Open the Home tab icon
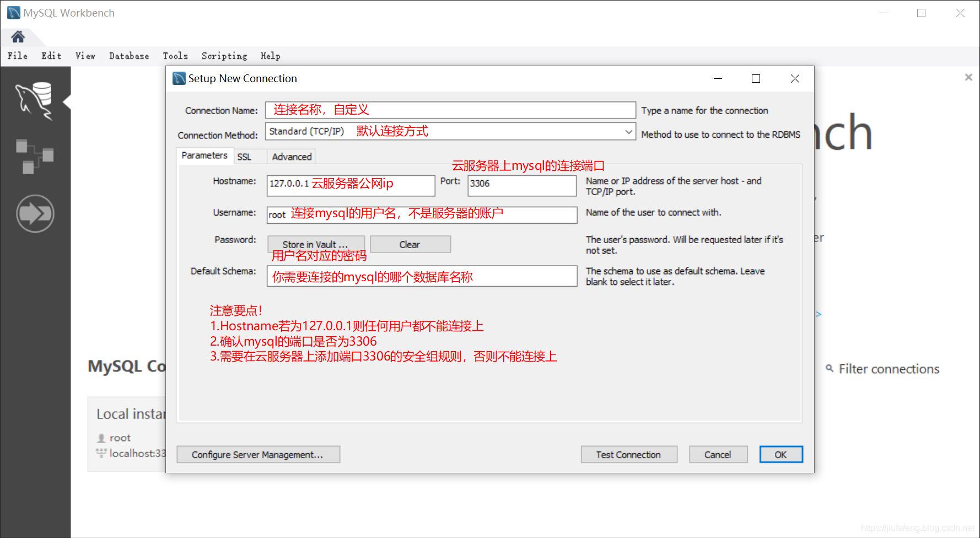 [18, 37]
